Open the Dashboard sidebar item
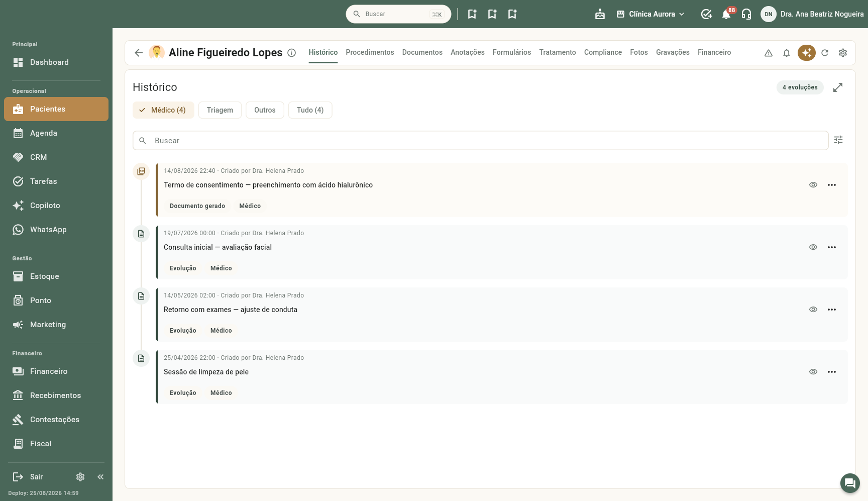Image resolution: width=868 pixels, height=501 pixels. [x=56, y=62]
